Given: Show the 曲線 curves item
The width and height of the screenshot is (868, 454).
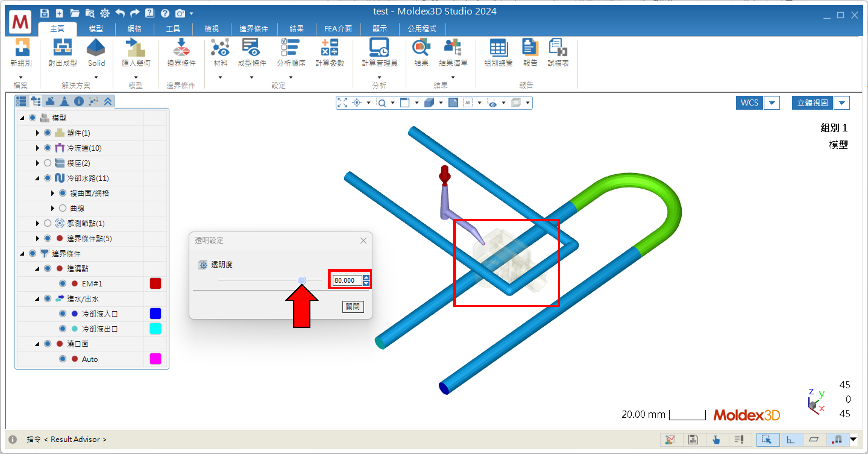Looking at the screenshot, I should [63, 208].
